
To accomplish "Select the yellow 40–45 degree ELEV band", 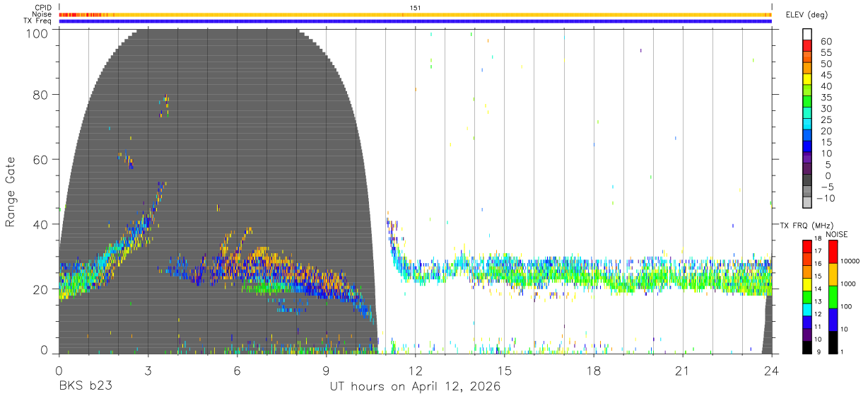I will coord(807,79).
